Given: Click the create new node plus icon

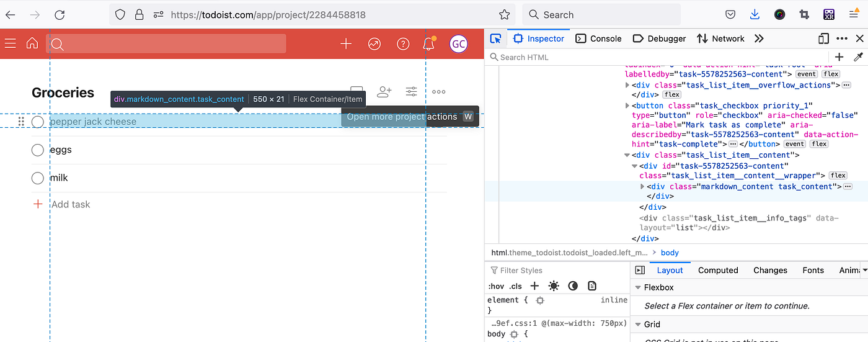Looking at the screenshot, I should [839, 57].
